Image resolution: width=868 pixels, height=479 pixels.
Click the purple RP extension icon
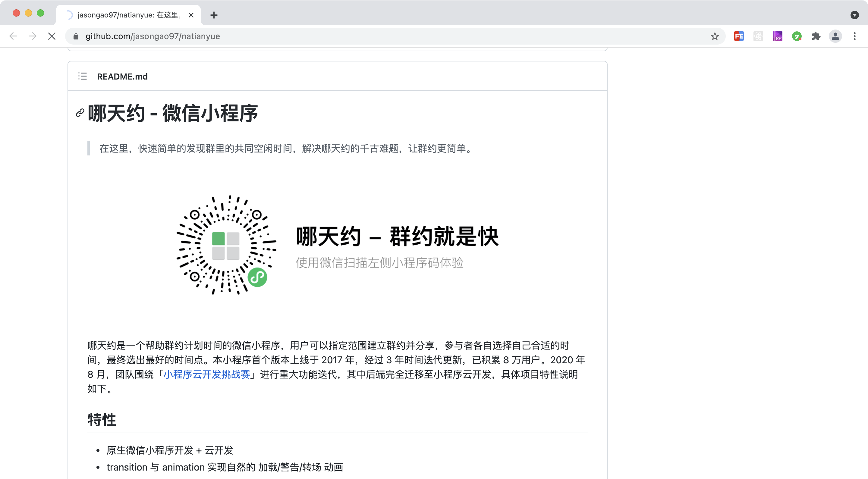point(777,36)
